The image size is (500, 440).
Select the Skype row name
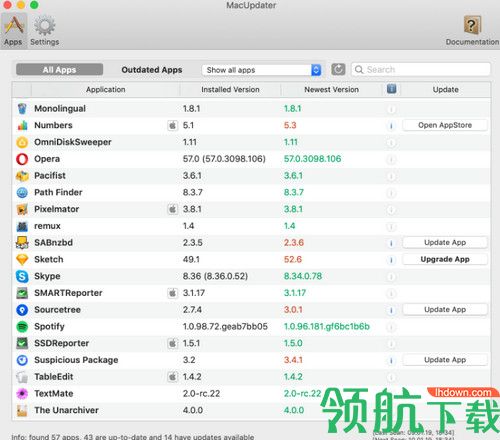pos(47,276)
